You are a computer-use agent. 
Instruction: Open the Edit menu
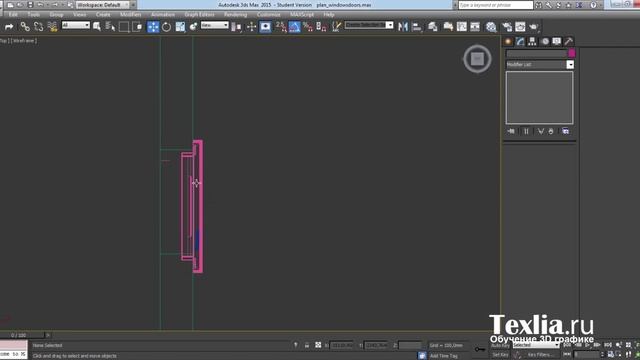(13, 15)
